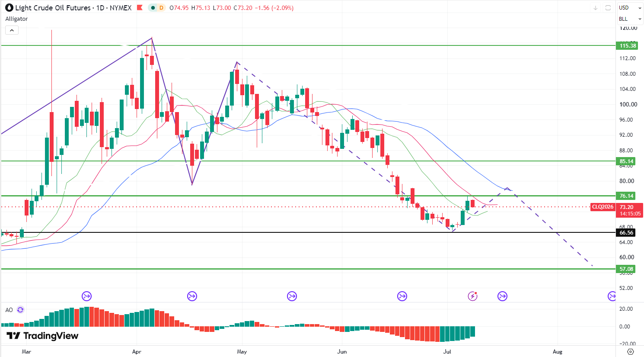Click the 85.14 price line label
The width and height of the screenshot is (644, 357).
pos(626,161)
